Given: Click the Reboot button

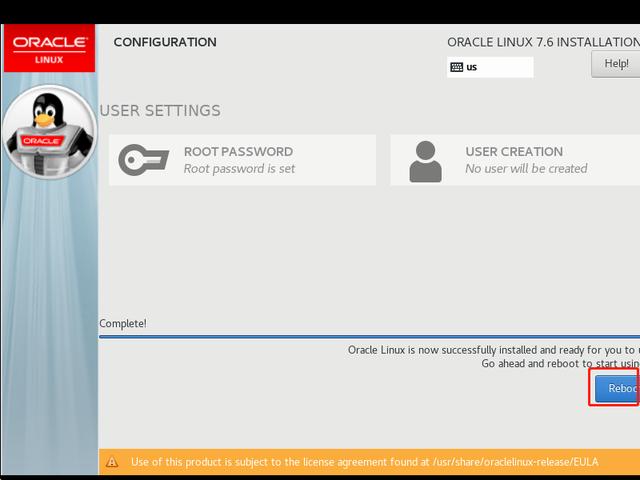Looking at the screenshot, I should coord(617,389).
